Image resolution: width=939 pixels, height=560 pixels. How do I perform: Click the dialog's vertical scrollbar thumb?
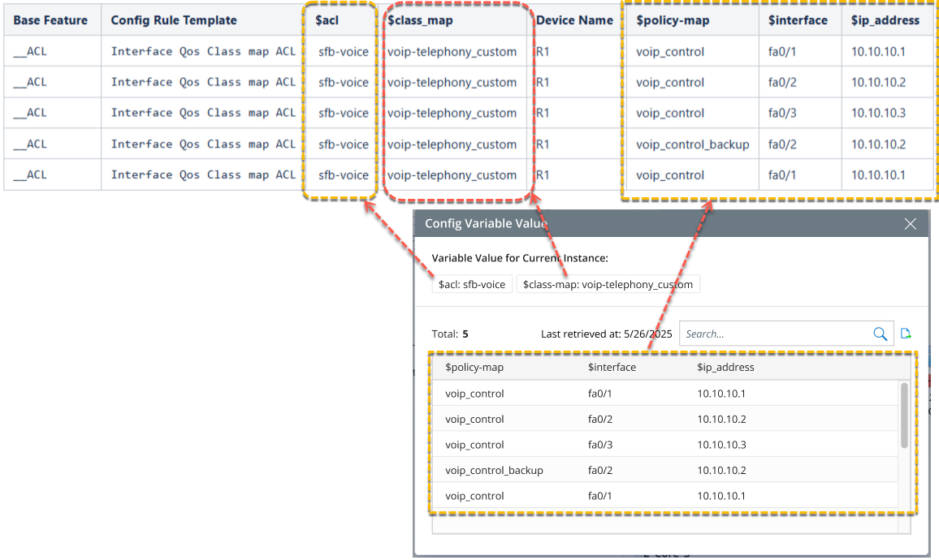pos(904,416)
